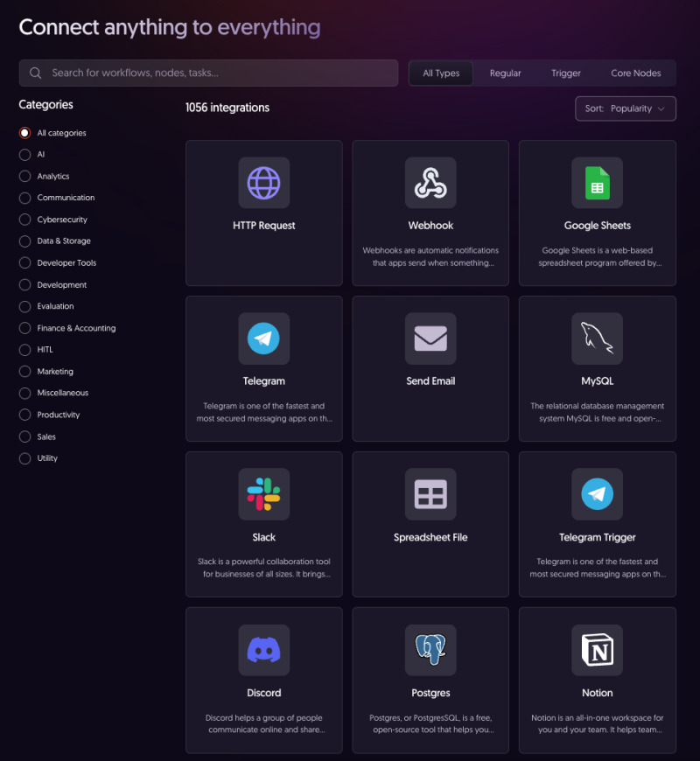Choose the Communication category radio button
The image size is (700, 761).
24,198
